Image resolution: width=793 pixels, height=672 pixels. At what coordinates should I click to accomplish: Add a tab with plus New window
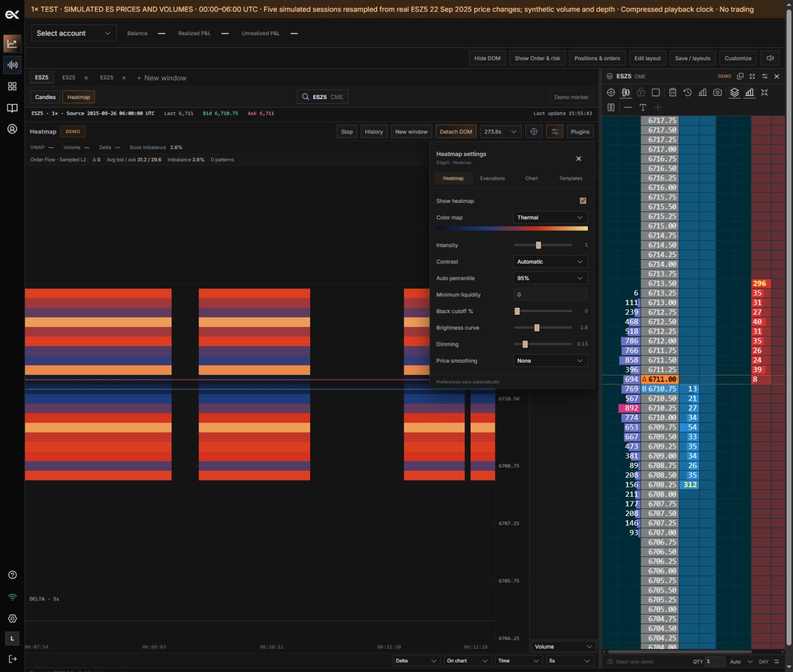[162, 78]
